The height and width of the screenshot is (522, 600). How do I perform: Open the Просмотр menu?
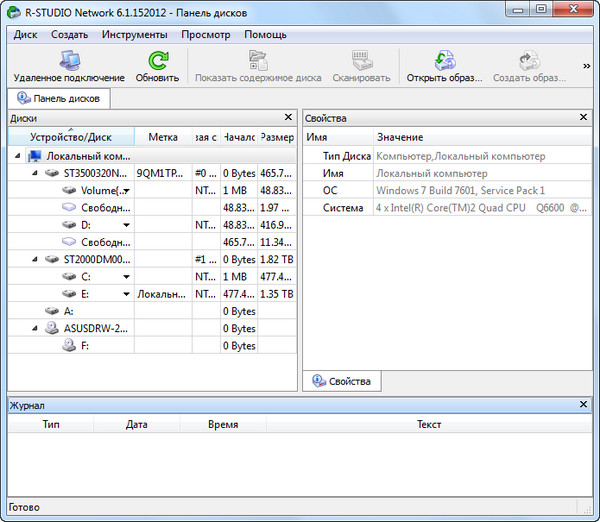[x=205, y=34]
